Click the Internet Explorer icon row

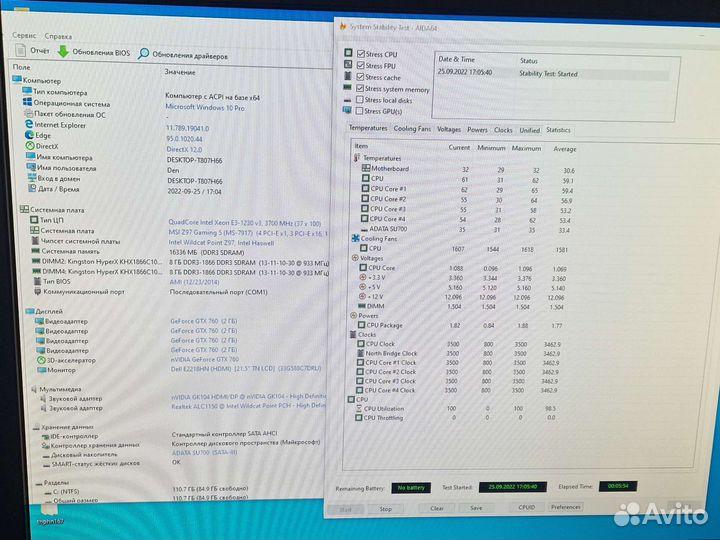(x=55, y=124)
